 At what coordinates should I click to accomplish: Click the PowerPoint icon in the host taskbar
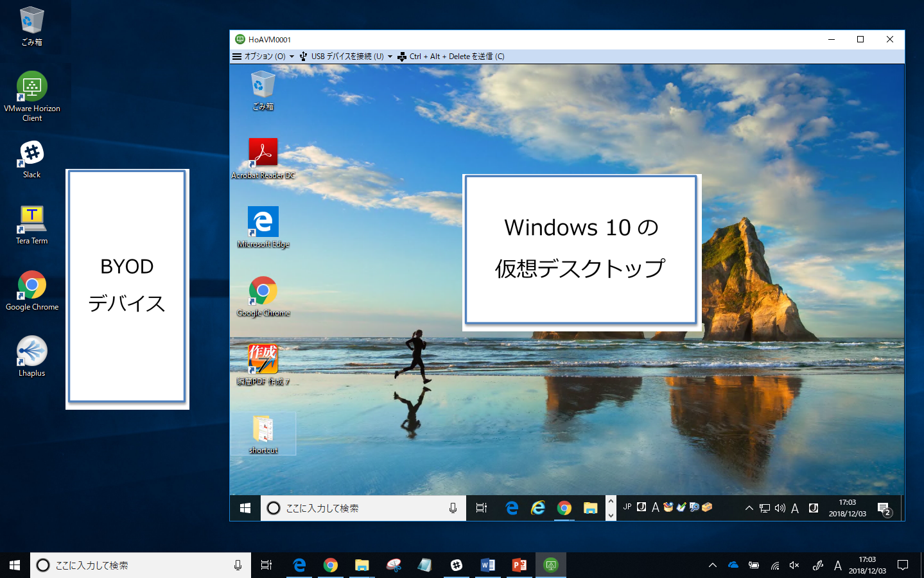point(519,565)
